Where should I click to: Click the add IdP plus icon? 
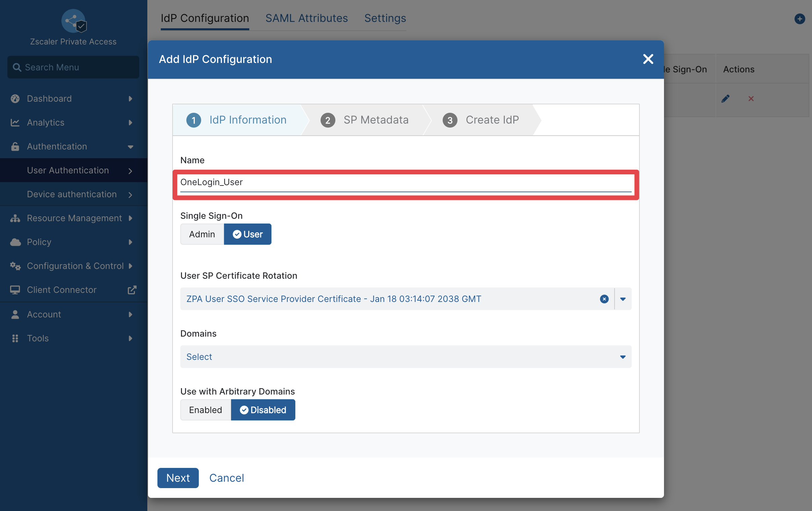tap(800, 19)
